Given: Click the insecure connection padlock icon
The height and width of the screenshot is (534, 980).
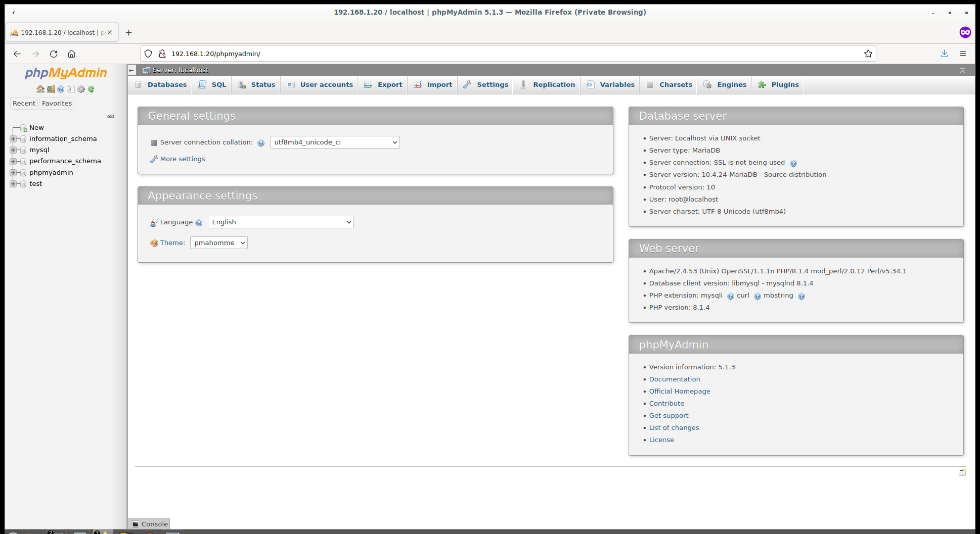Looking at the screenshot, I should pyautogui.click(x=162, y=54).
